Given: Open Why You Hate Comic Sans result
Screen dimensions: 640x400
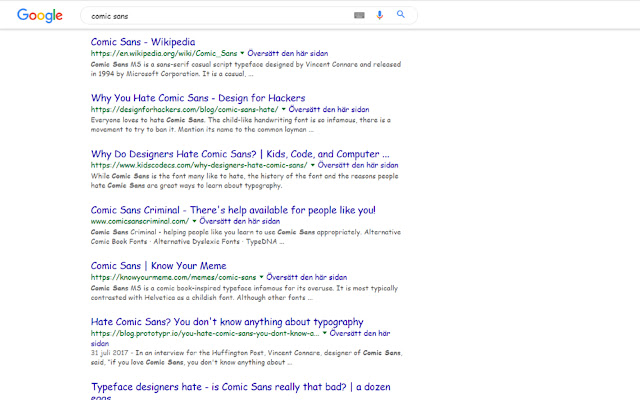Looking at the screenshot, I should coord(198,98).
